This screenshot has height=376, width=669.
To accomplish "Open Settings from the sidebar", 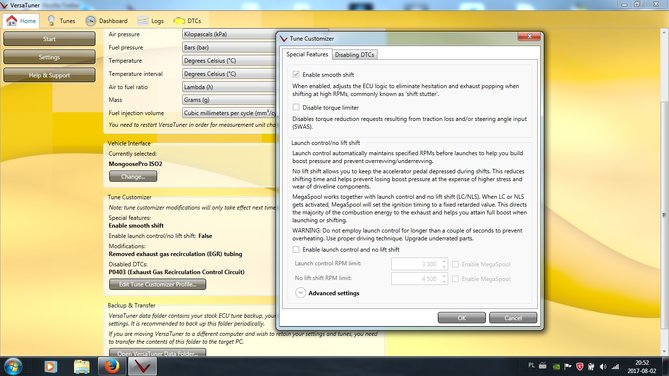I will 49,57.
